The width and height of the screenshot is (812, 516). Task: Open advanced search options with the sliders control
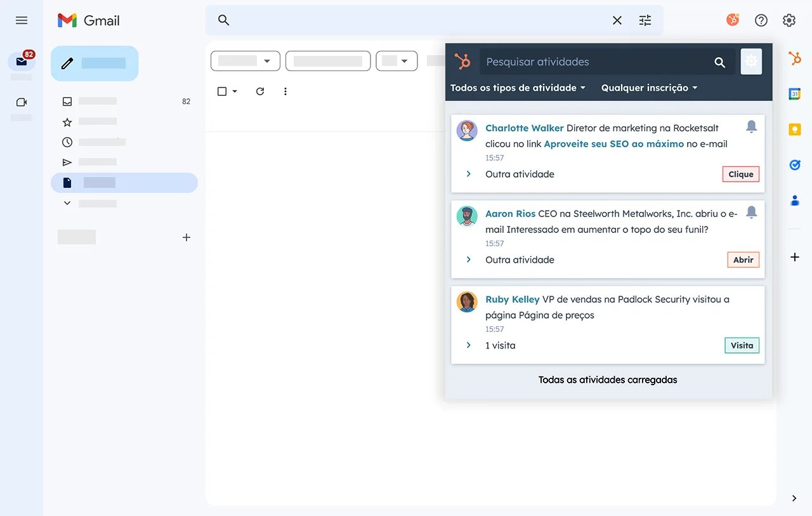pyautogui.click(x=645, y=20)
